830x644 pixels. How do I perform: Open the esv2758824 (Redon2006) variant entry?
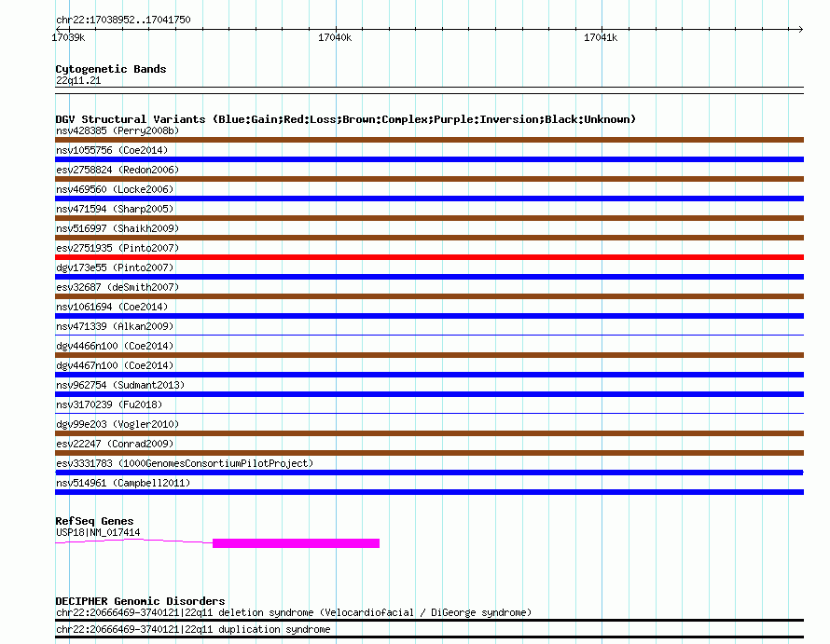click(118, 170)
